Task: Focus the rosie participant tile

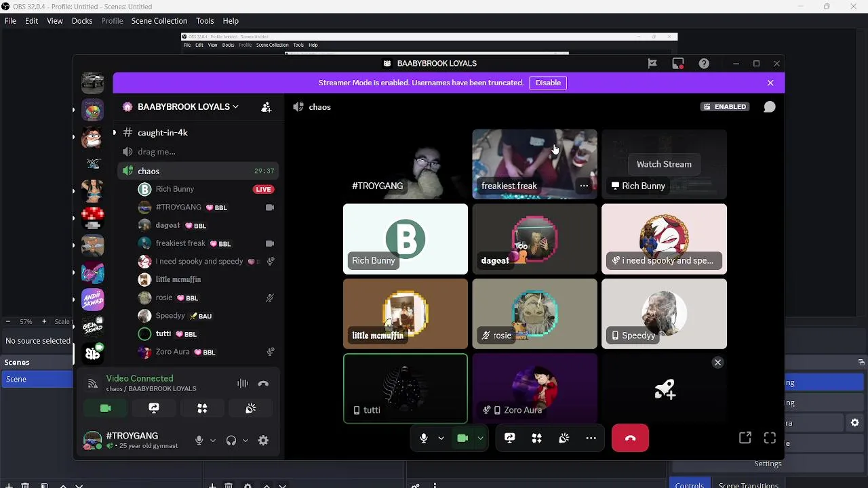Action: [534, 314]
